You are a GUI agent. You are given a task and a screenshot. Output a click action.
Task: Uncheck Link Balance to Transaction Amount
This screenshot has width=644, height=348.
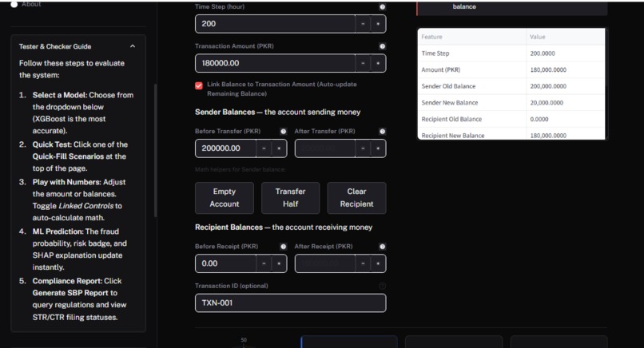(x=199, y=85)
